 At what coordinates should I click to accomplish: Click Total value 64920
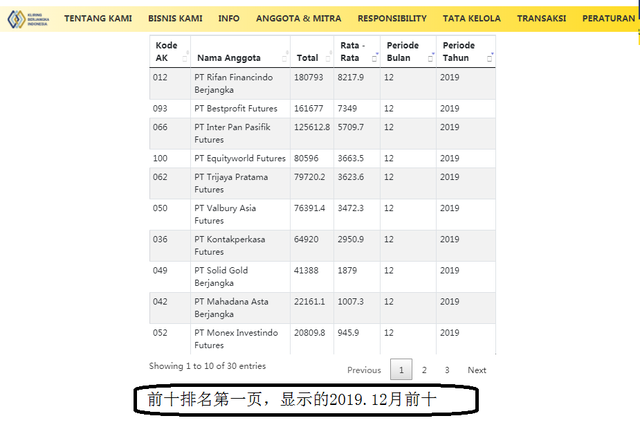pos(306,239)
